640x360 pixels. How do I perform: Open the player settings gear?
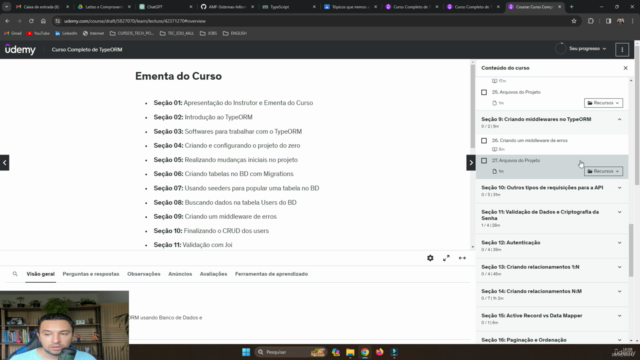coord(430,258)
